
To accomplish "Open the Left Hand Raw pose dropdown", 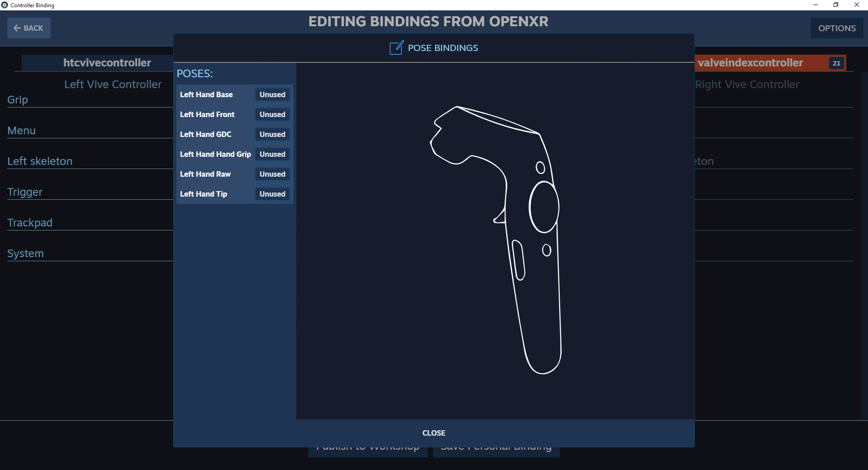I will [x=272, y=174].
